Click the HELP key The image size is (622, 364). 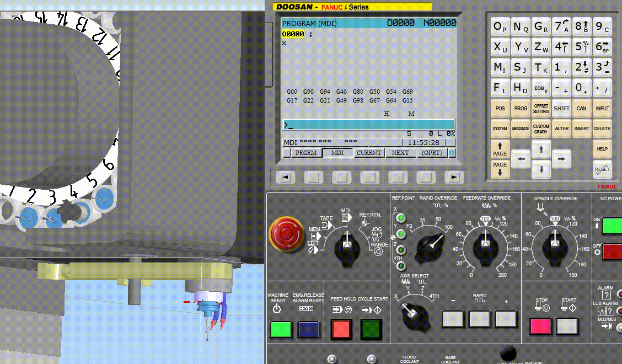click(x=602, y=149)
